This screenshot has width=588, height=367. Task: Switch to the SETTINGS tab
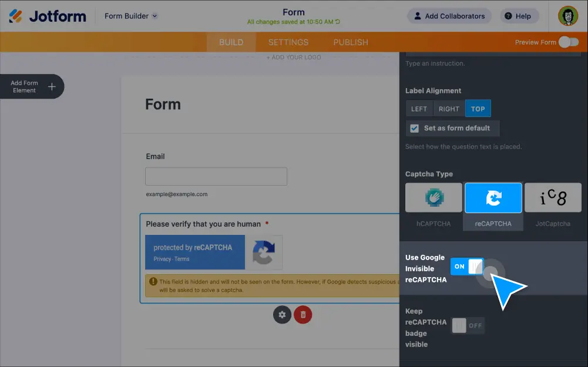288,42
